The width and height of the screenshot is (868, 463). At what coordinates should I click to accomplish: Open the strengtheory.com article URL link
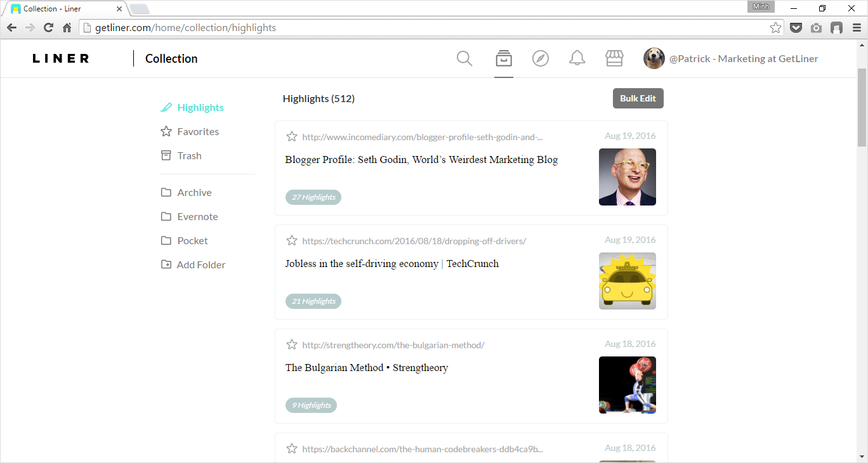coord(393,344)
